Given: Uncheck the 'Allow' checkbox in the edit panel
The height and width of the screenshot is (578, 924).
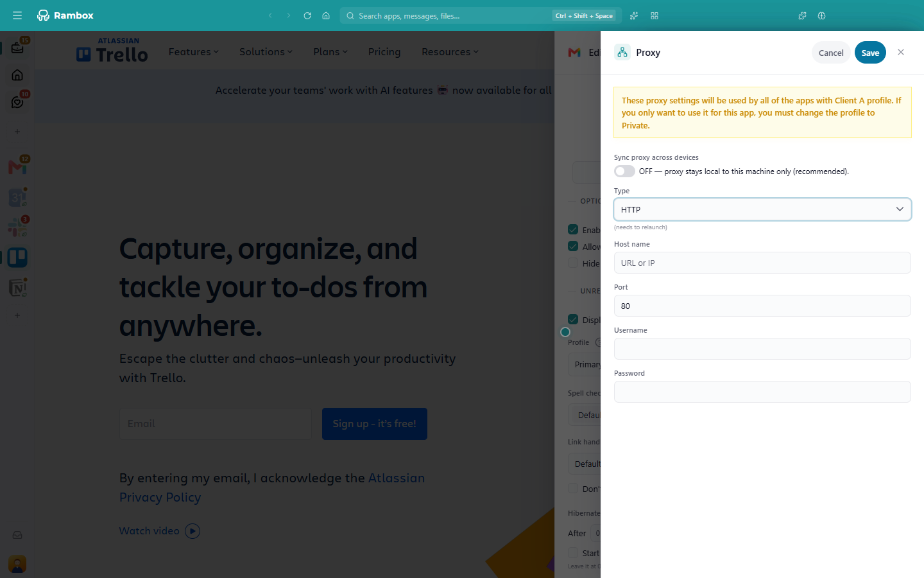Looking at the screenshot, I should (573, 246).
